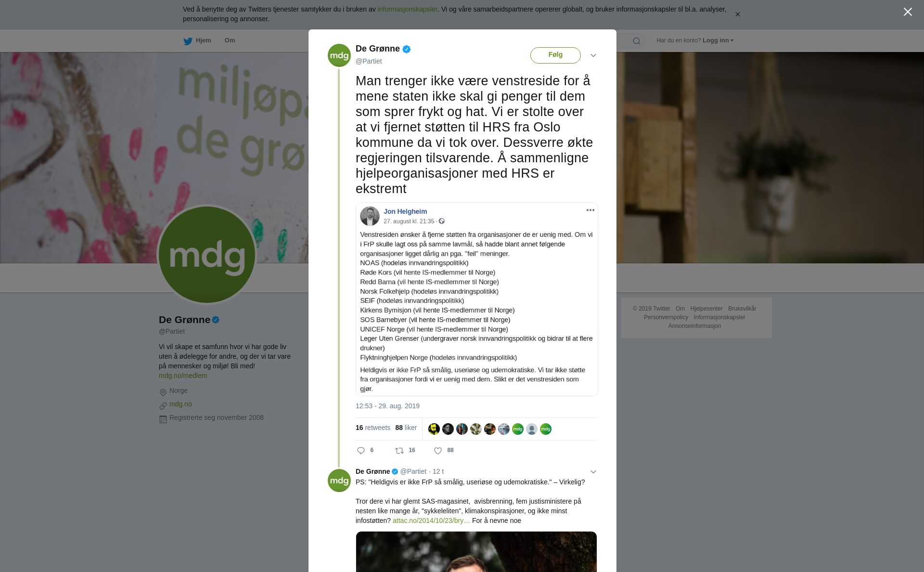This screenshot has height=572, width=924.
Task: Go to Hjem in the top navigation
Action: click(203, 40)
